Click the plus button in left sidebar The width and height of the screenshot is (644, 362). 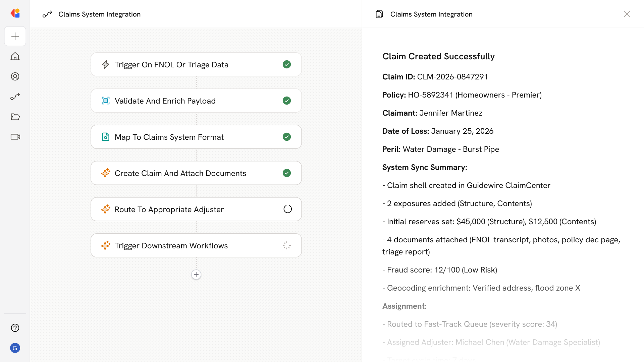coord(15,36)
